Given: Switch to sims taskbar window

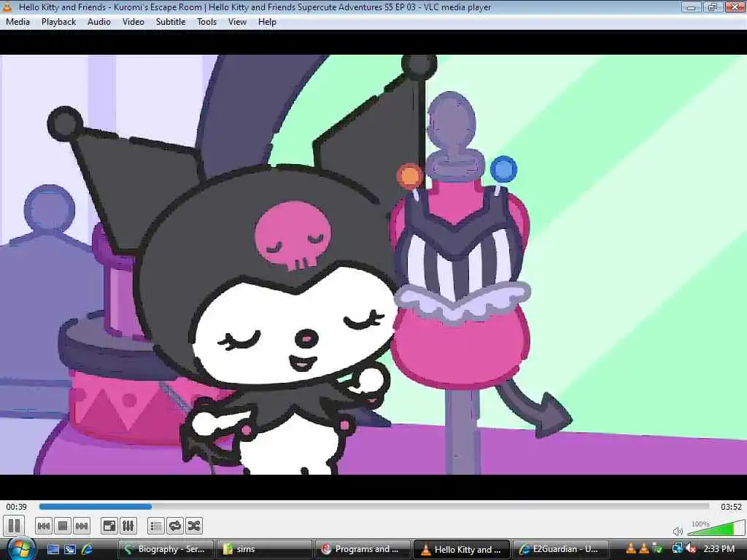Looking at the screenshot, I should pyautogui.click(x=264, y=549).
